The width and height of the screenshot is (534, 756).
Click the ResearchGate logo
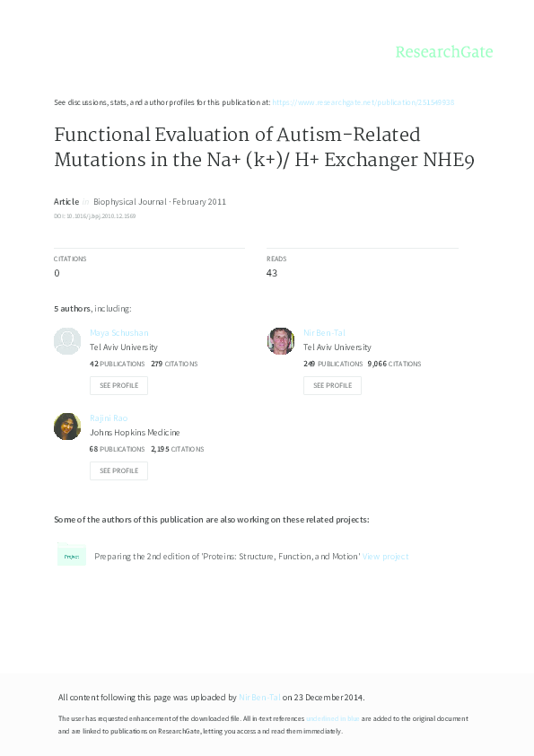pos(444,52)
